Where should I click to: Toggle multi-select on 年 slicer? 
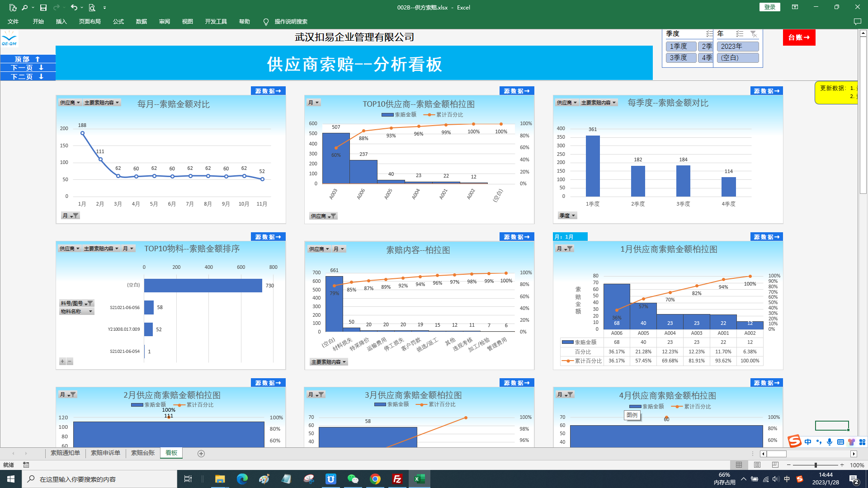point(740,34)
